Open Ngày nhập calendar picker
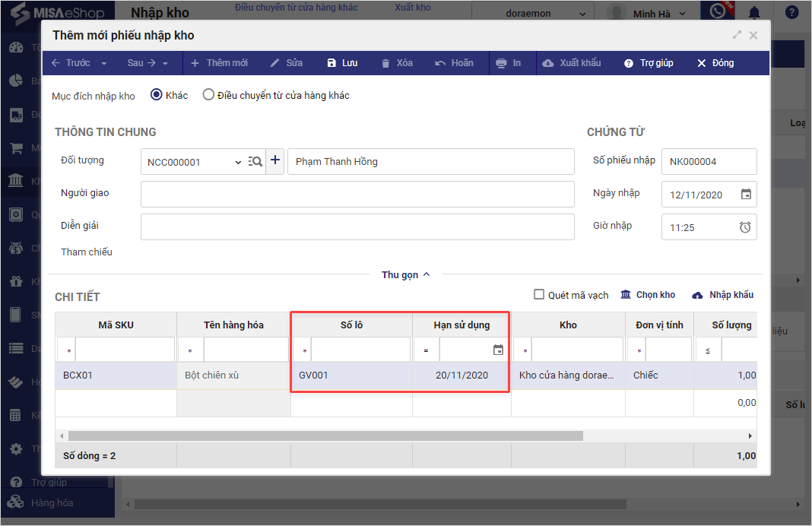 click(x=746, y=194)
